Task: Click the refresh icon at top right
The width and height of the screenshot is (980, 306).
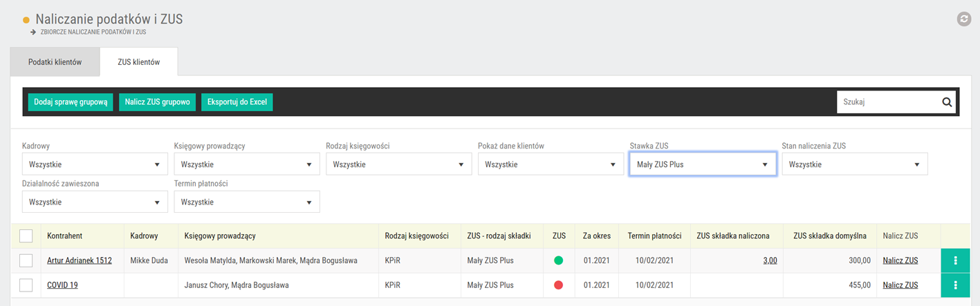Action: pos(964,19)
